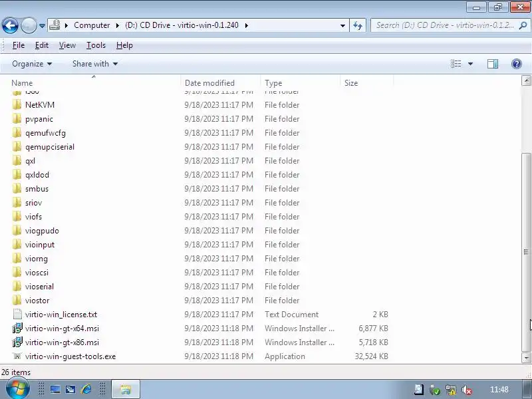Open the File menu
This screenshot has width=532, height=399.
[x=19, y=45]
